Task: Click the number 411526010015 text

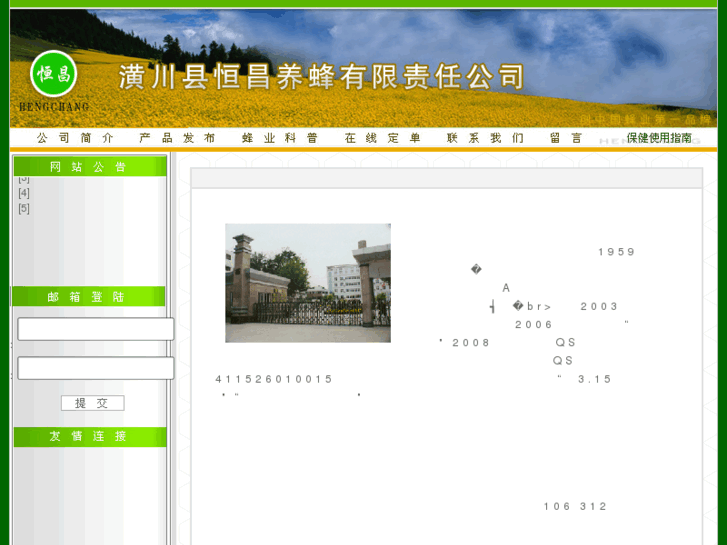Action: [274, 379]
